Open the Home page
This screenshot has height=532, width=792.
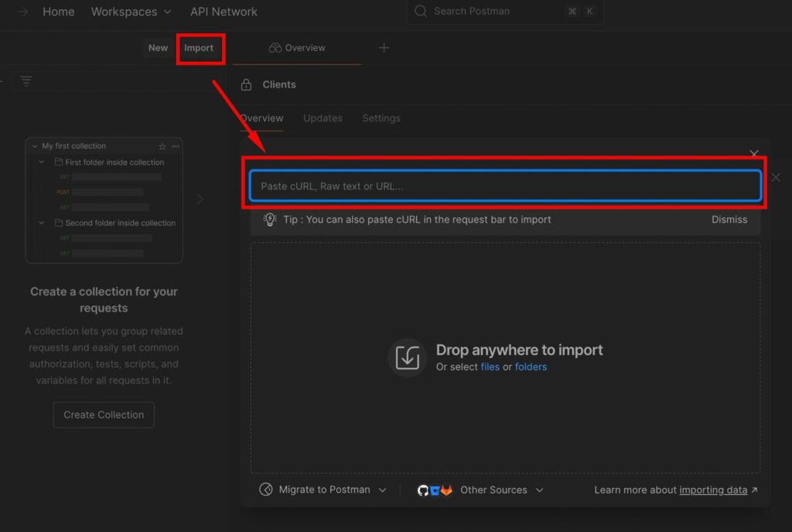pyautogui.click(x=59, y=12)
